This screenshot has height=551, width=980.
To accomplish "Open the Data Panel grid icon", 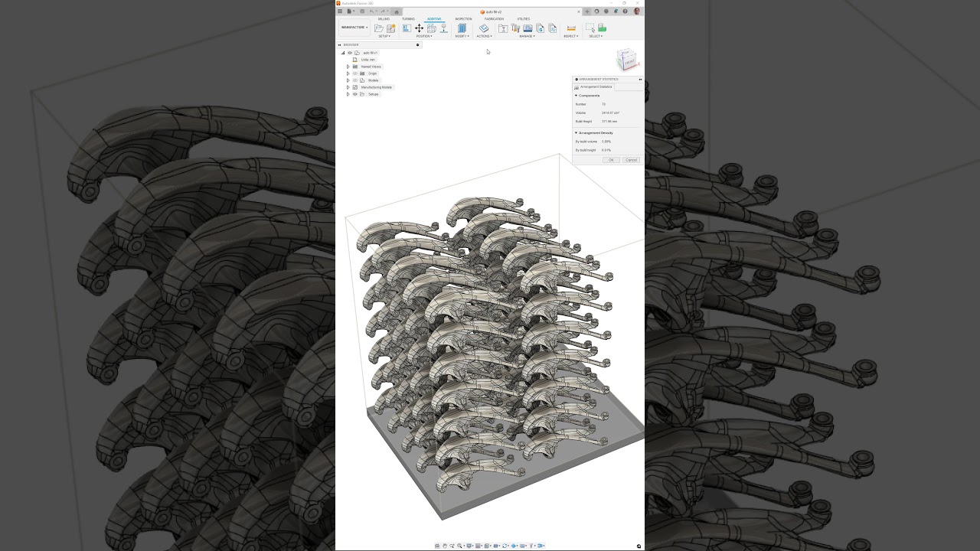I will [x=340, y=11].
